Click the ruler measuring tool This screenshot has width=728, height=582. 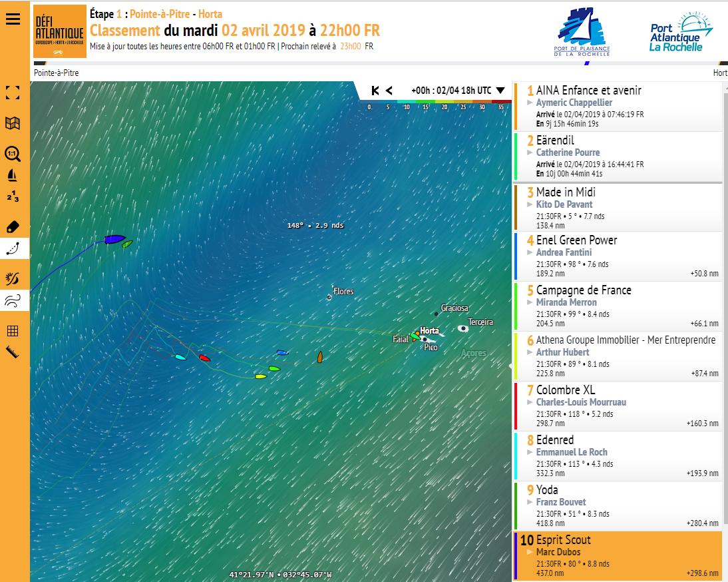tap(13, 352)
